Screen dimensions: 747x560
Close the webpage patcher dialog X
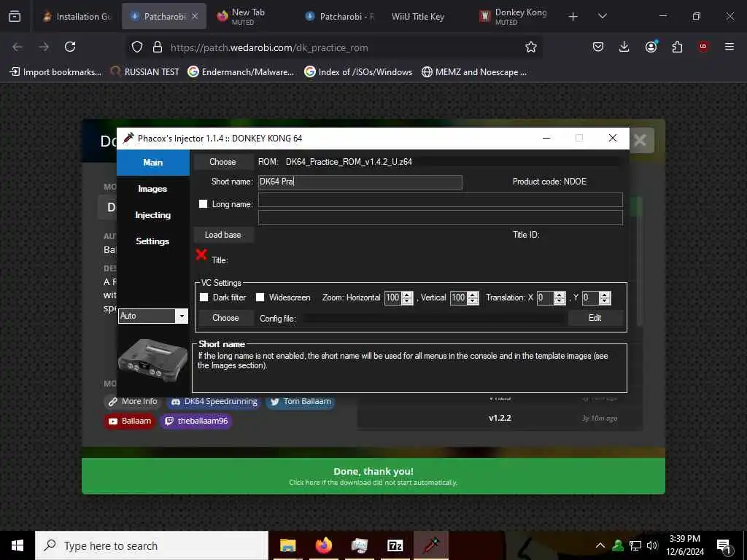pyautogui.click(x=640, y=140)
